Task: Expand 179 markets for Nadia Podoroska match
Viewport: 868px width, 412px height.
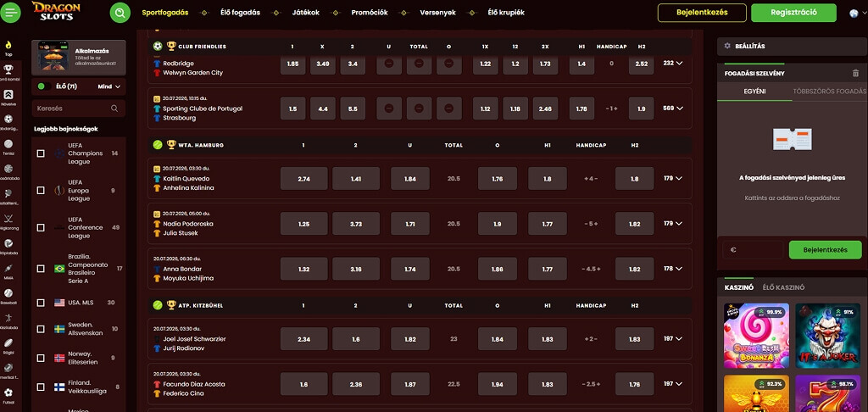Action: point(672,223)
